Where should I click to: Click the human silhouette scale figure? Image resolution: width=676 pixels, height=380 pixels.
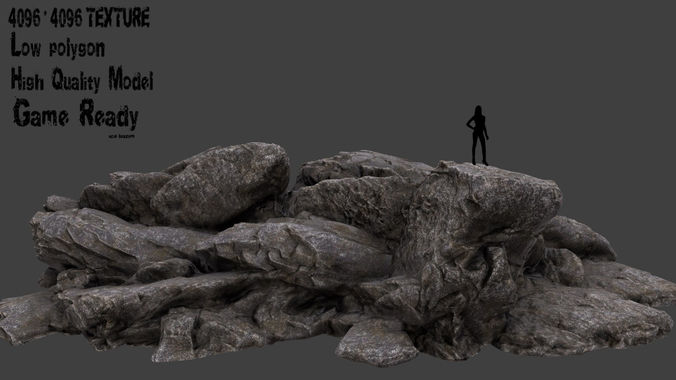tap(478, 135)
